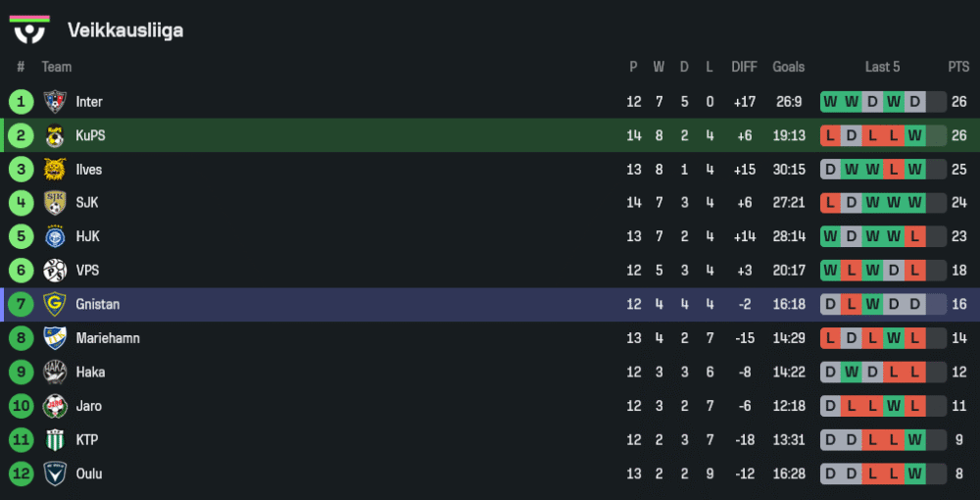Sort table by DIFF column header
This screenshot has height=500, width=980.
point(744,67)
